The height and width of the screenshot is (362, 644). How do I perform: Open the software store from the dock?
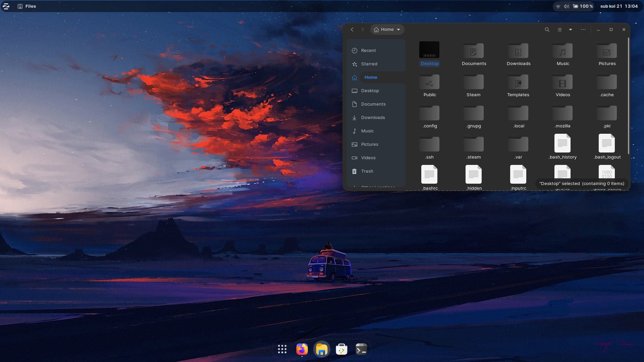tap(341, 349)
